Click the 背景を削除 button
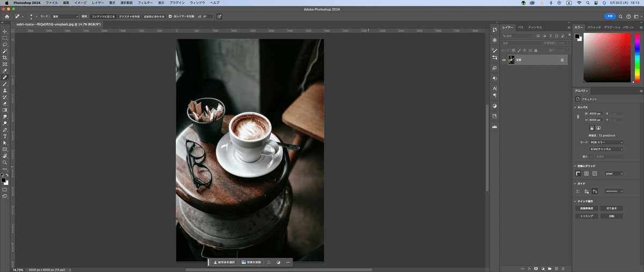The height and width of the screenshot is (272, 644). coord(251,262)
